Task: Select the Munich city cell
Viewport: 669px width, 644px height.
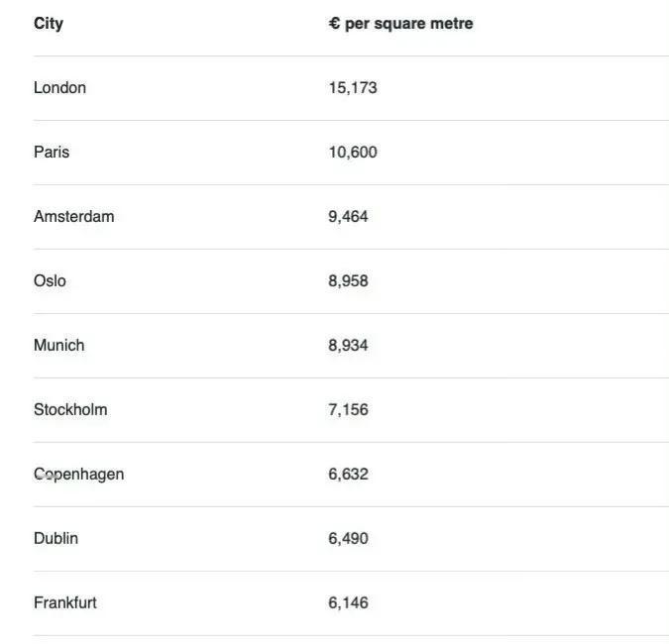Action: 58,346
